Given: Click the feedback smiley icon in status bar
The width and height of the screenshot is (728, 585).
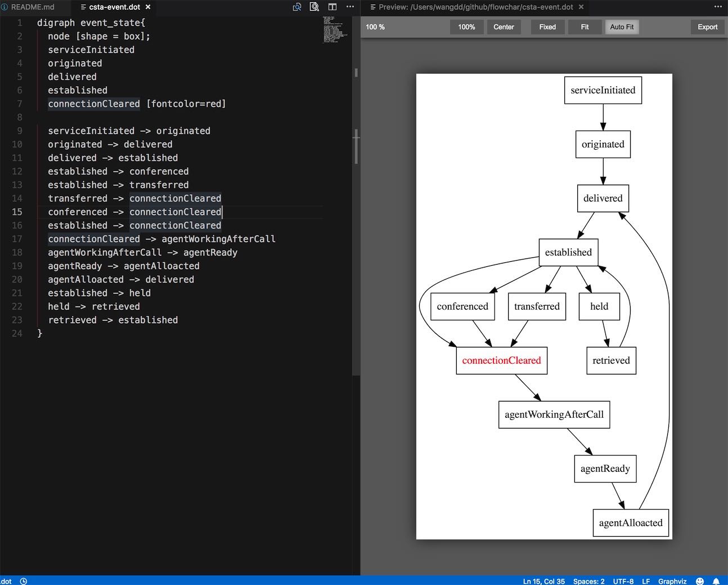Looking at the screenshot, I should coord(700,581).
